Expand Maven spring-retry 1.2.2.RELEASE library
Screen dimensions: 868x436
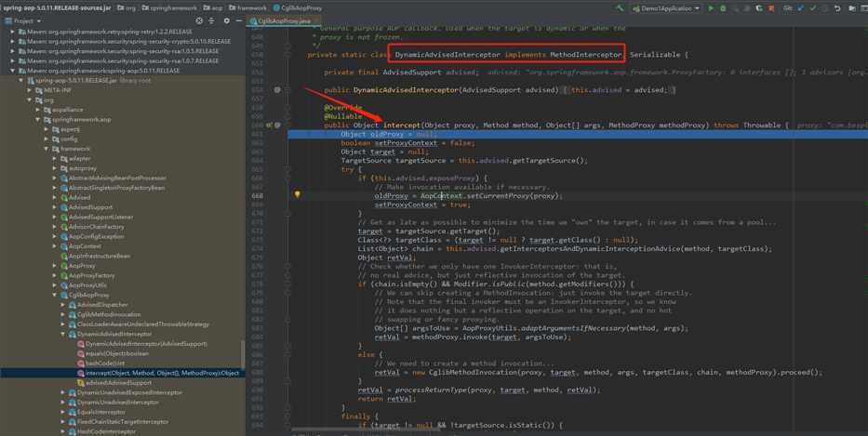tap(12, 32)
